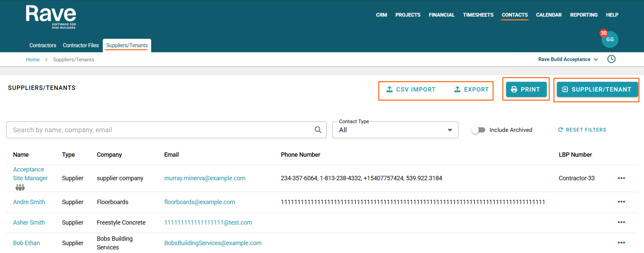Select the Suppliers/Tenants tab
This screenshot has height=253, width=644.
point(127,45)
